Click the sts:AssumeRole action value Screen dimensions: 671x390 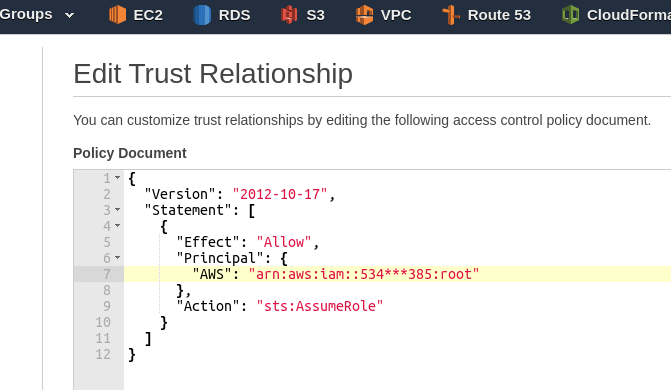(320, 306)
